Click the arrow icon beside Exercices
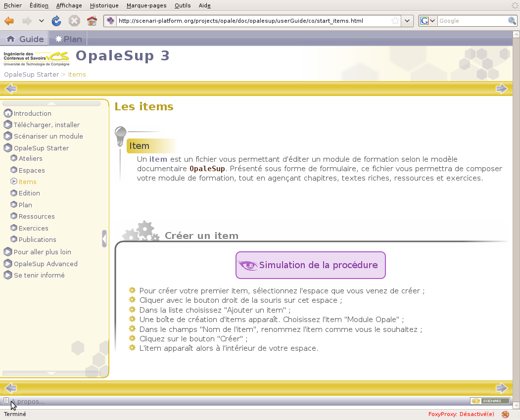520x420 pixels. 13,228
